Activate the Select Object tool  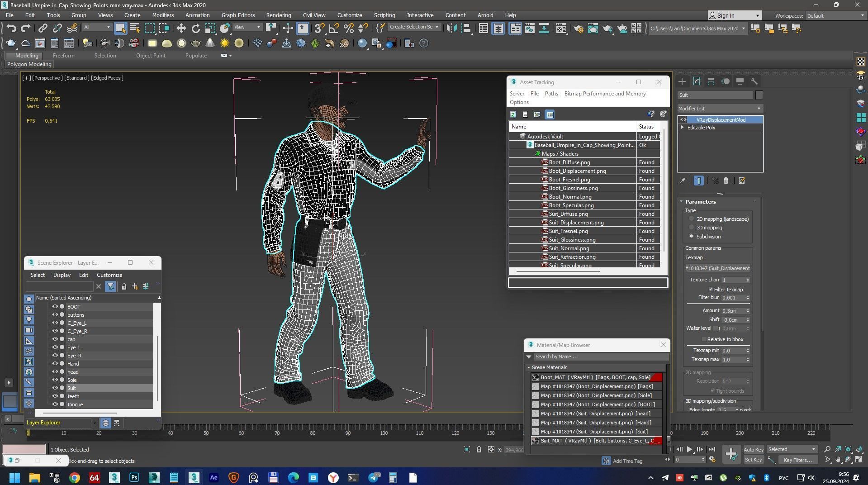[120, 29]
